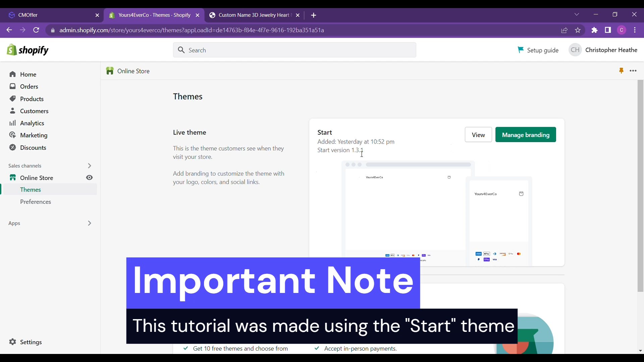Image resolution: width=644 pixels, height=362 pixels.
Task: Click the scrollbar down arrow
Action: (640, 351)
